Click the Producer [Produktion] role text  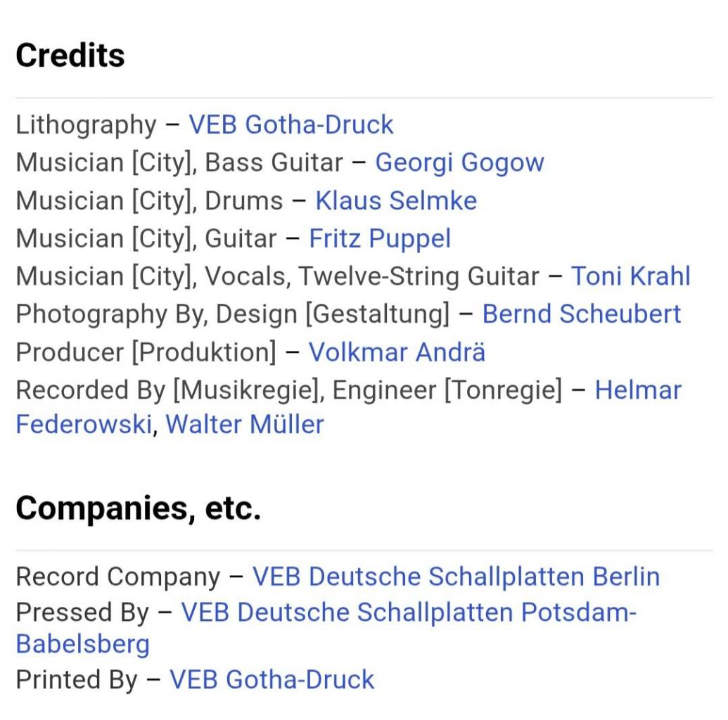coord(146,352)
